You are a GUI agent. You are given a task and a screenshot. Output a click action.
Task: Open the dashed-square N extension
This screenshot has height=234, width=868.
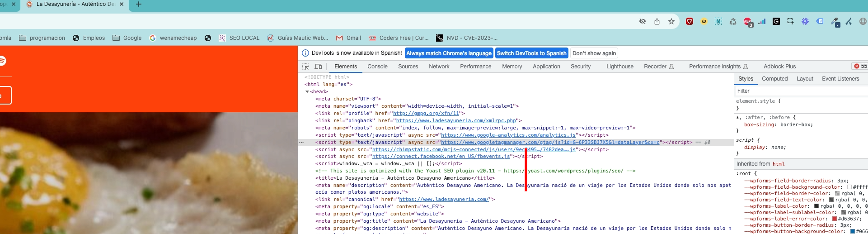pyautogui.click(x=718, y=21)
